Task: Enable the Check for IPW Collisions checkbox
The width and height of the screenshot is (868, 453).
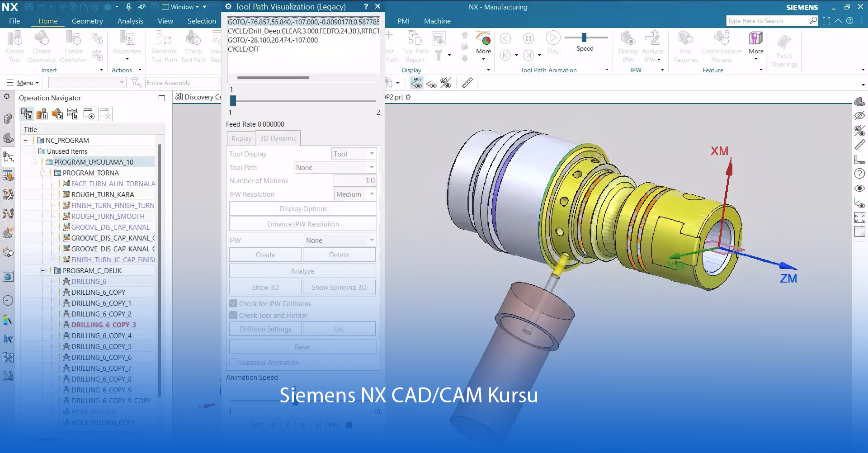Action: (x=233, y=303)
